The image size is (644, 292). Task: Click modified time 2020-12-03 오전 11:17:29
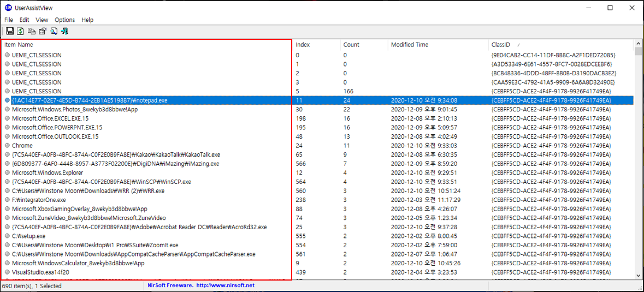[x=426, y=199]
